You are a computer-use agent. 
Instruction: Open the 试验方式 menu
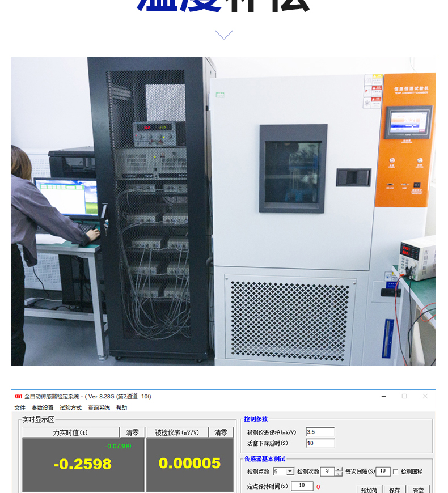point(71,407)
